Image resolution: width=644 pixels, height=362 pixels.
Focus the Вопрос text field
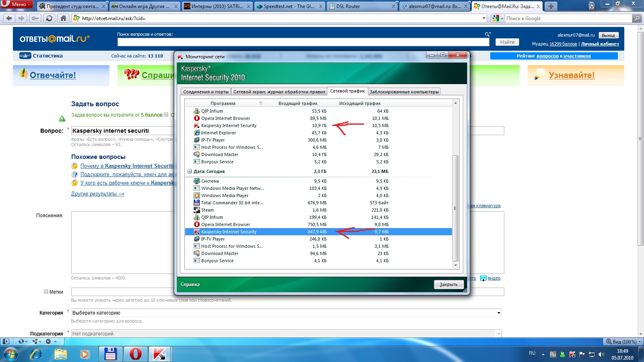click(287, 131)
